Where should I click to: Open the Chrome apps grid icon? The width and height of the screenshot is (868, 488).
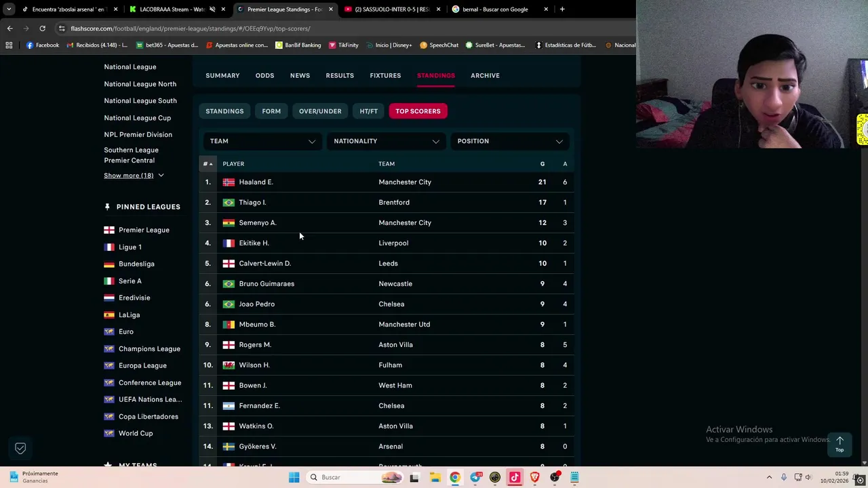pos(9,45)
